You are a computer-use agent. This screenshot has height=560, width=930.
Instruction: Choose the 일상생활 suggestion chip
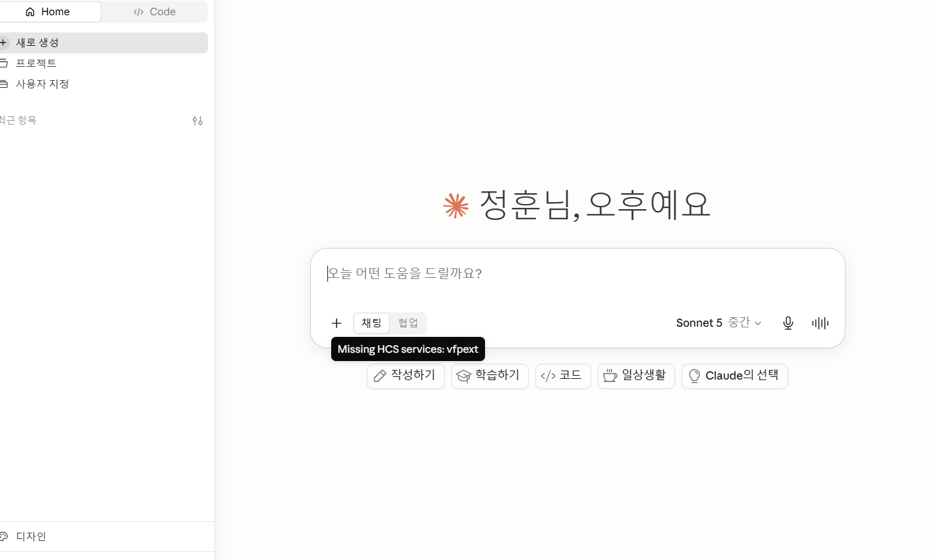tap(636, 376)
